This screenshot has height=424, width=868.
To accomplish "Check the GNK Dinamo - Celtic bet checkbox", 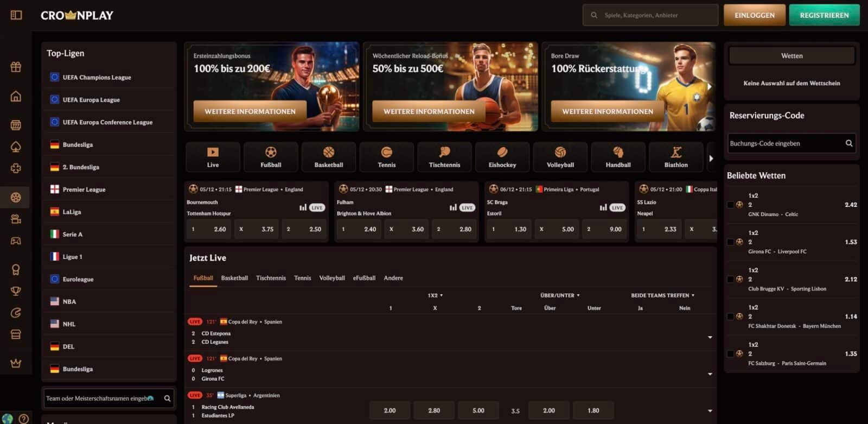I will point(730,205).
